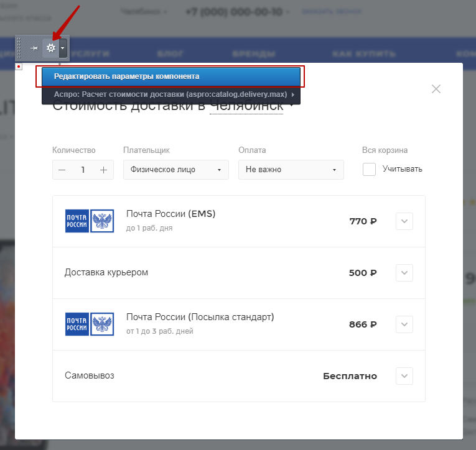Open 'Аспро: Расчет стоимости доставки' submenu

171,94
